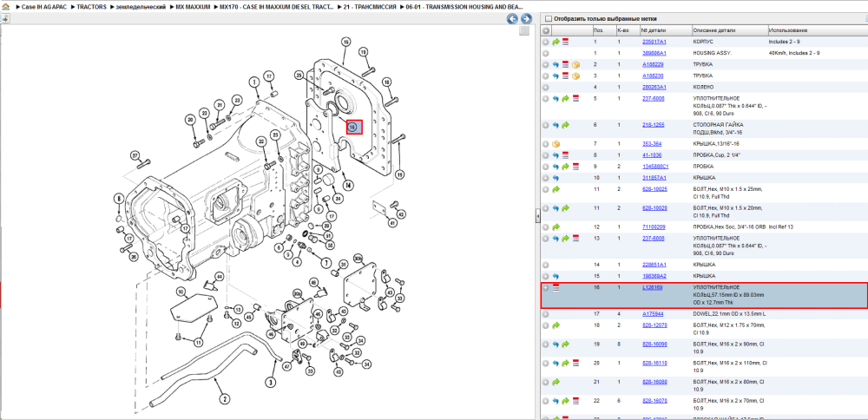The width and height of the screenshot is (868, 420).
Task: Click red list icon on row 235017A1
Action: (565, 42)
